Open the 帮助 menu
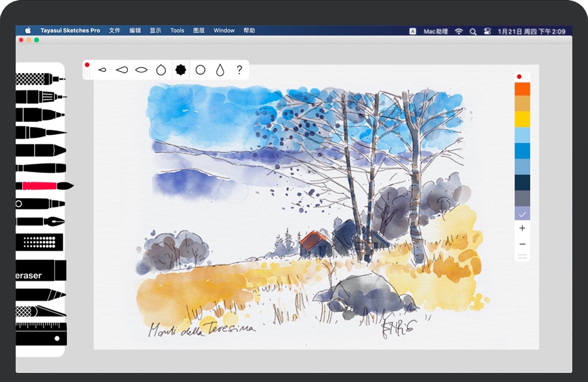The height and width of the screenshot is (382, 588). (250, 31)
